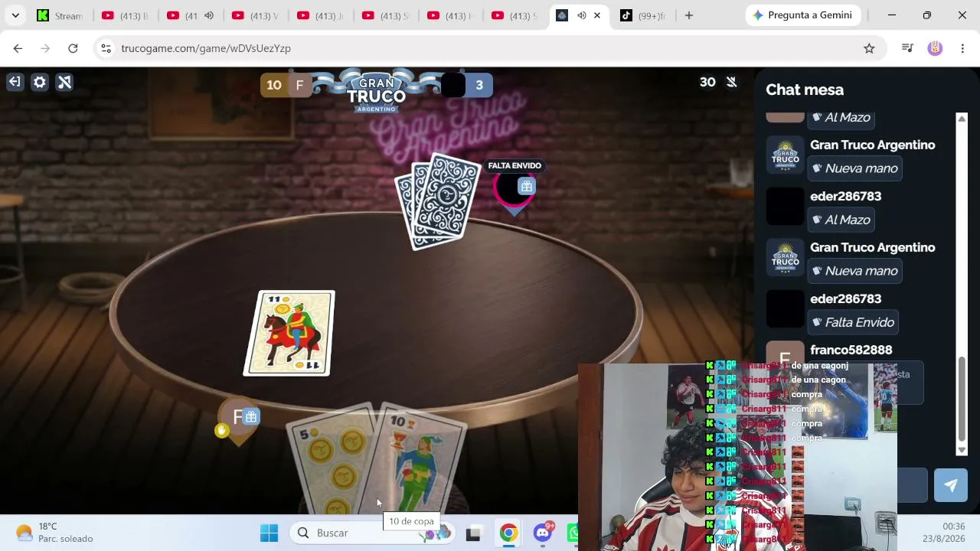The height and width of the screenshot is (551, 980).
Task: Click the franco582888 username in chat
Action: click(x=851, y=350)
